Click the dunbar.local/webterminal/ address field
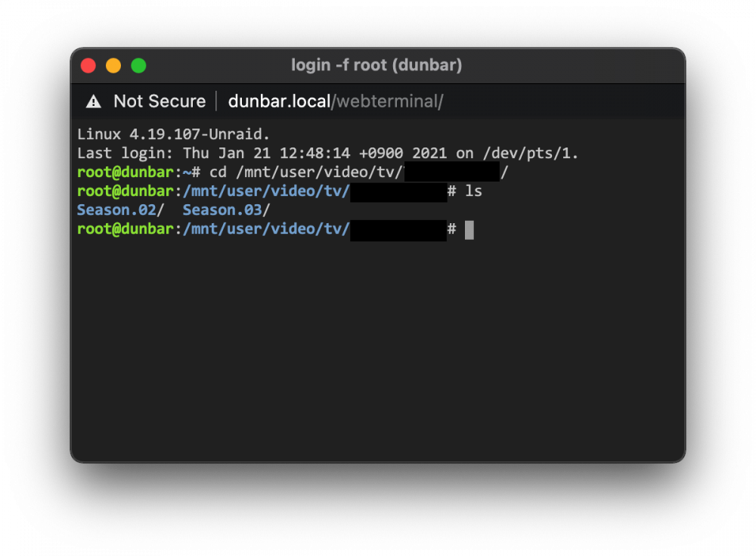Viewport: 756px width, 556px height. pyautogui.click(x=336, y=101)
